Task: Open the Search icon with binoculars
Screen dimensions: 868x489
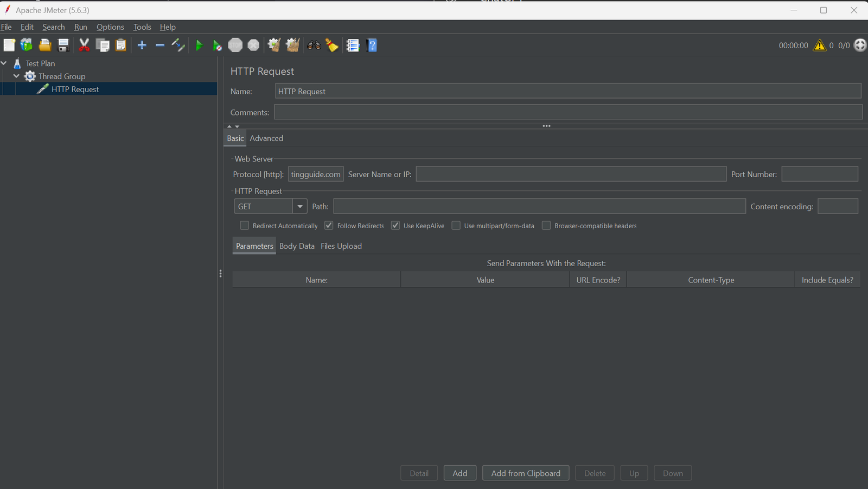Action: [314, 45]
